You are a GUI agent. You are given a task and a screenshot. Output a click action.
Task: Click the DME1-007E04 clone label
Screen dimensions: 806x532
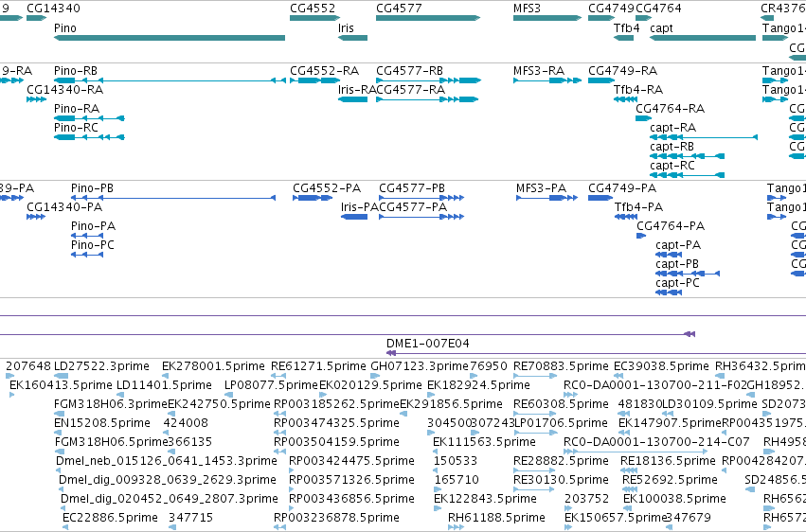click(x=428, y=343)
